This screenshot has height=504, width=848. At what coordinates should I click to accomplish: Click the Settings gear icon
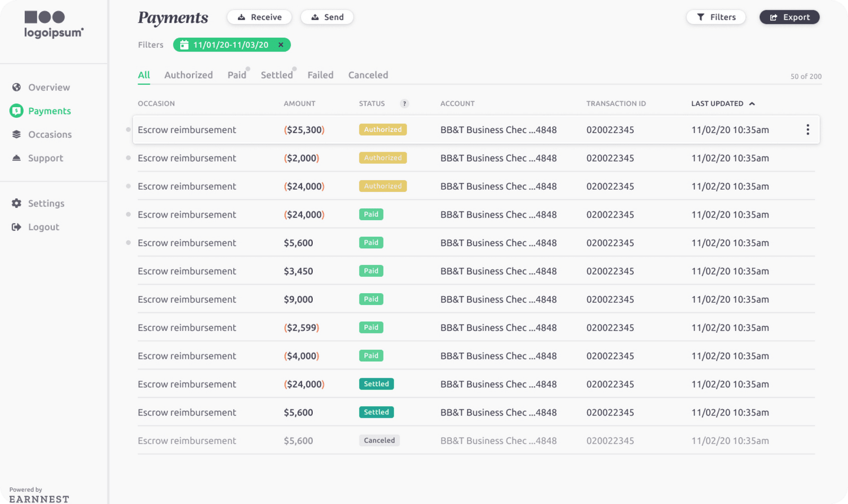click(16, 203)
